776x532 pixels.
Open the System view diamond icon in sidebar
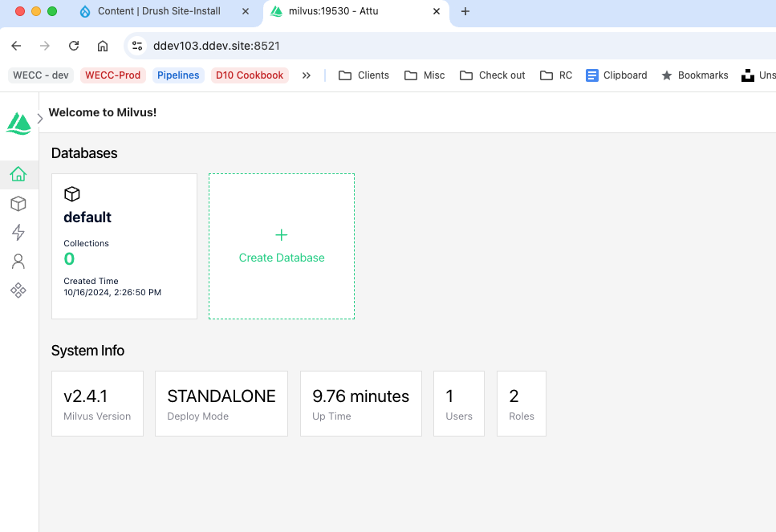[x=18, y=290]
